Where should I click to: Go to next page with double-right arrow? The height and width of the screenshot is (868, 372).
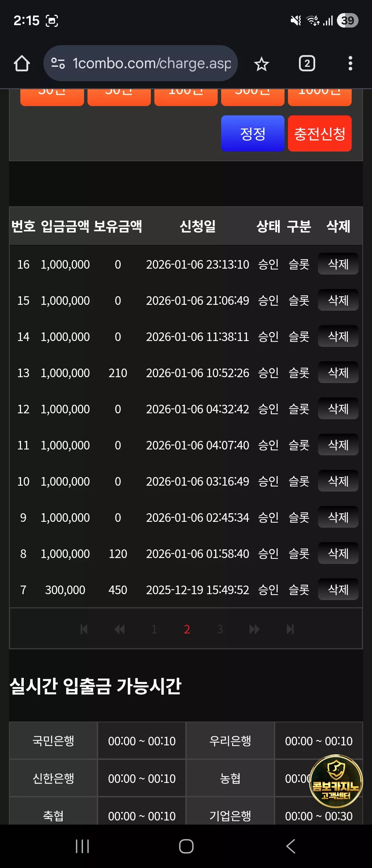tap(255, 629)
